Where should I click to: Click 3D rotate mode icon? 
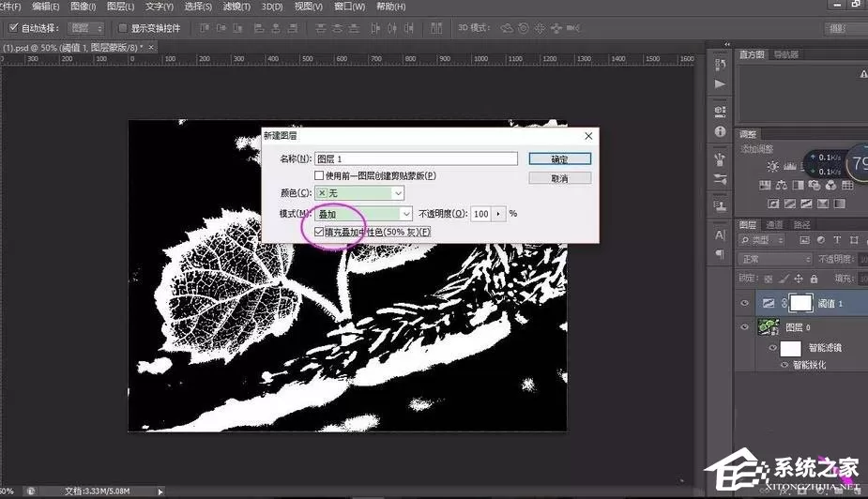(507, 27)
